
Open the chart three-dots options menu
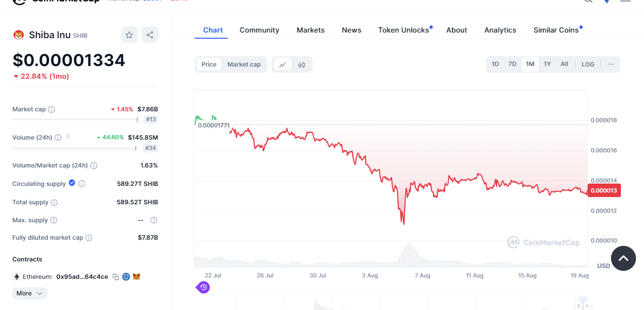pyautogui.click(x=611, y=64)
